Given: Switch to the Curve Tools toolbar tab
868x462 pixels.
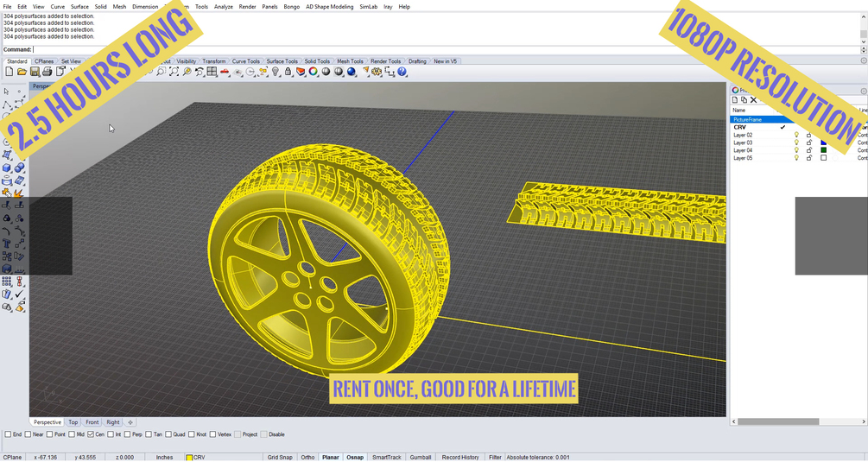Looking at the screenshot, I should click(x=246, y=61).
